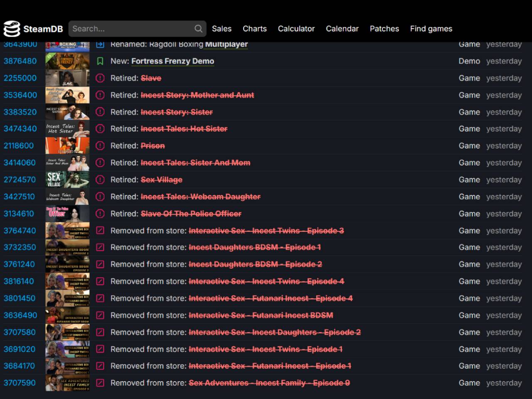
Task: Click the Removed from store icon in row 3732350
Action: pyautogui.click(x=100, y=247)
